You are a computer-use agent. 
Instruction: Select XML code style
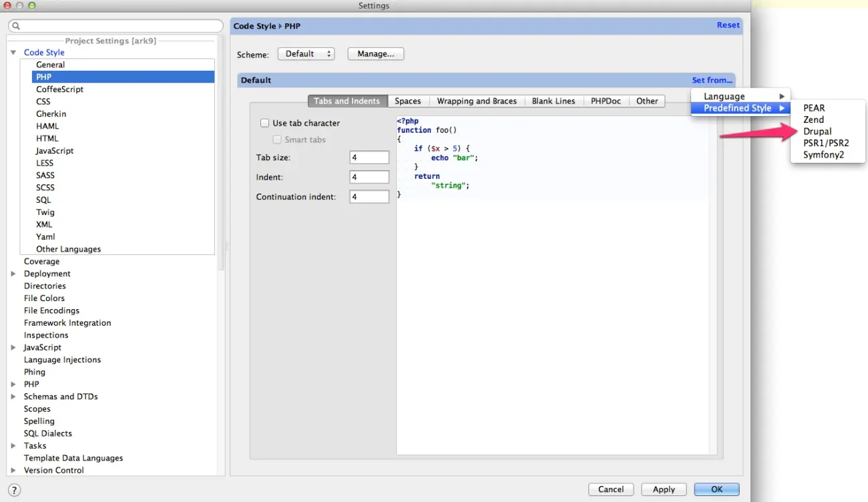[44, 225]
